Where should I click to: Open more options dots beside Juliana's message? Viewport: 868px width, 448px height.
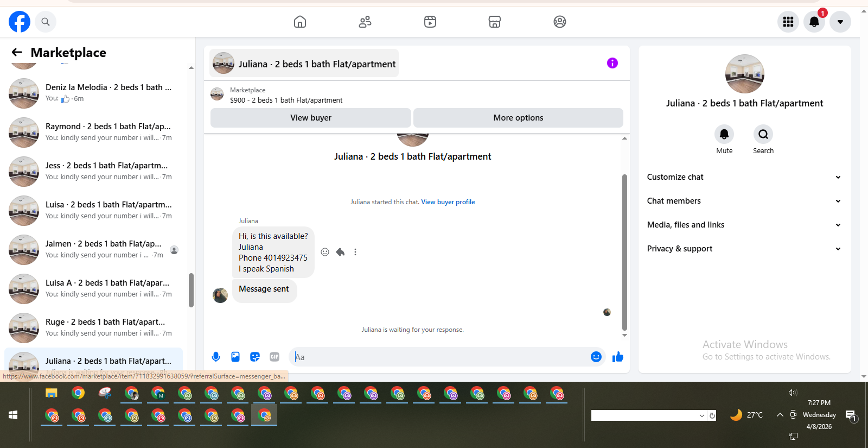pyautogui.click(x=355, y=252)
